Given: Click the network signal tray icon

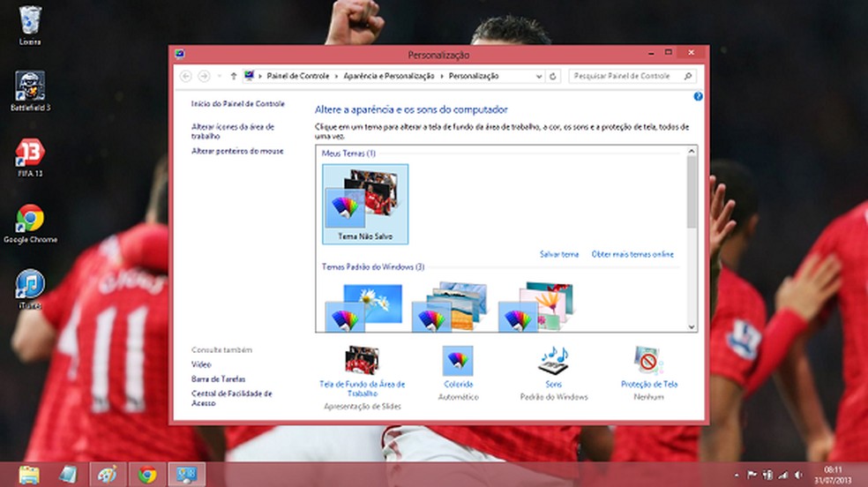Looking at the screenshot, I should point(782,475).
